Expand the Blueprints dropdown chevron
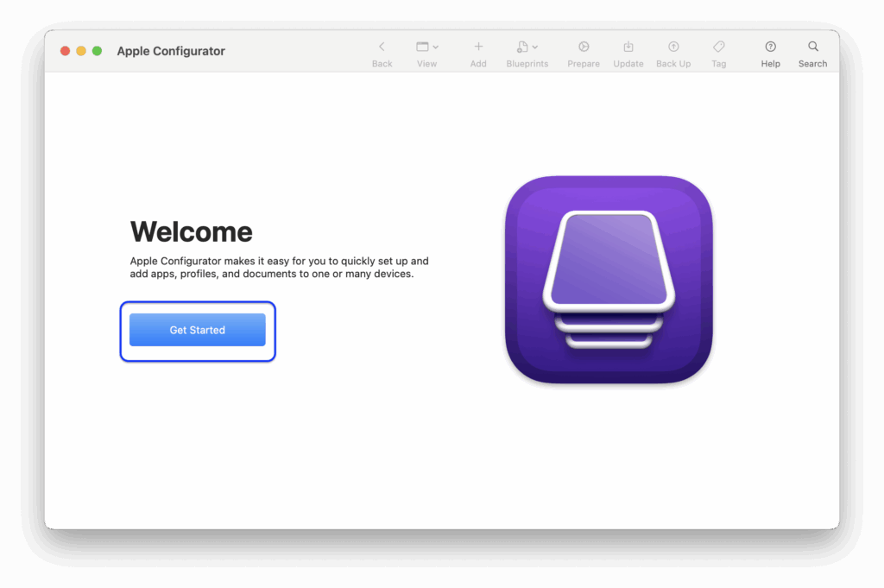 click(535, 47)
